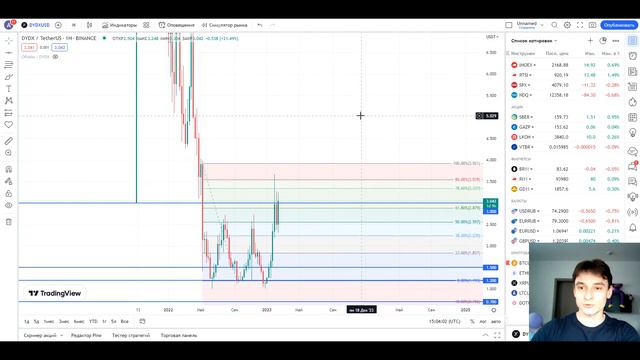Open the Индикаторы indicators menu
Viewport: 640px width, 360px height.
pos(120,25)
